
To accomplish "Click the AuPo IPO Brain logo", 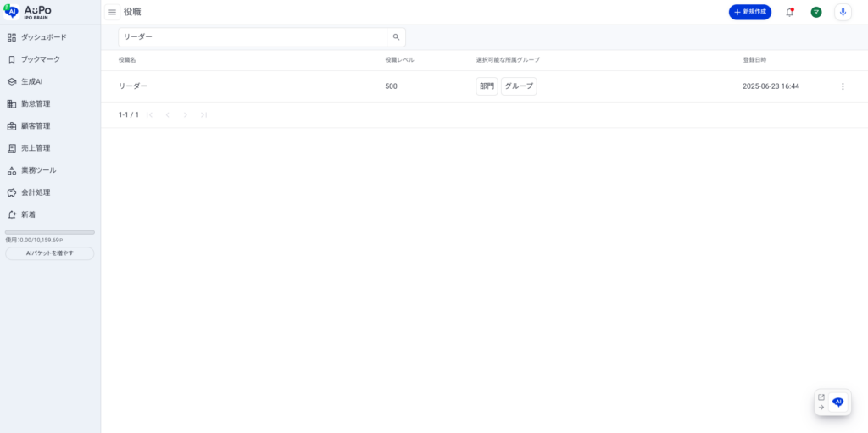I will coord(28,11).
